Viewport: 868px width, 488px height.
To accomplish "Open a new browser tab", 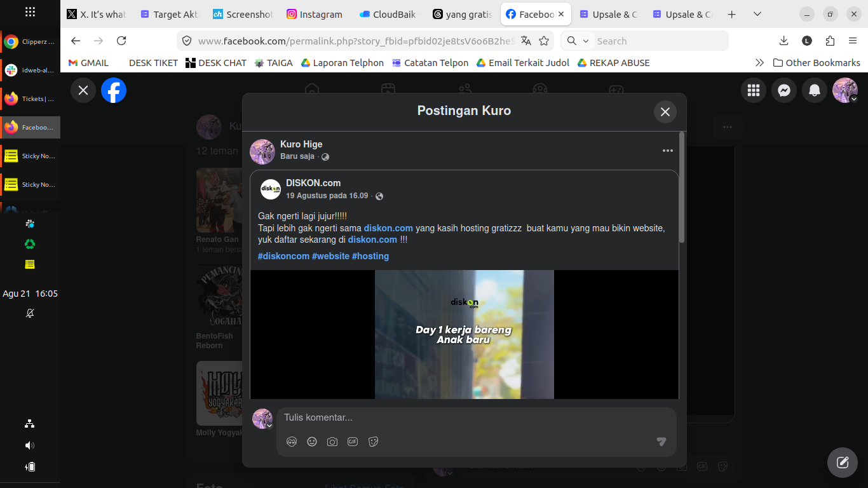I will pos(732,14).
